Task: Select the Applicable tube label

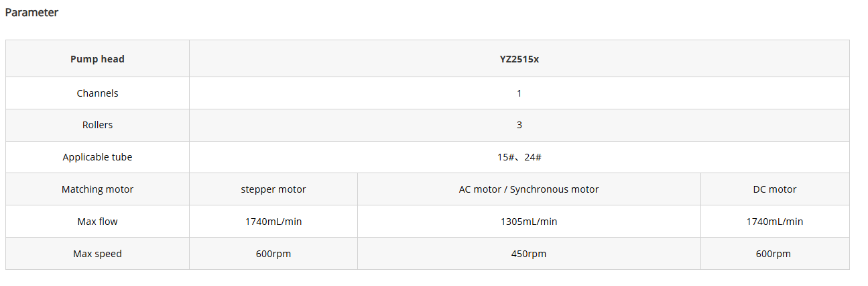Action: [98, 157]
